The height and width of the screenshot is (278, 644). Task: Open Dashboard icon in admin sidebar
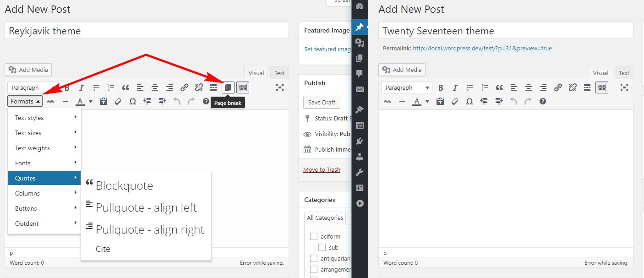pos(360,6)
